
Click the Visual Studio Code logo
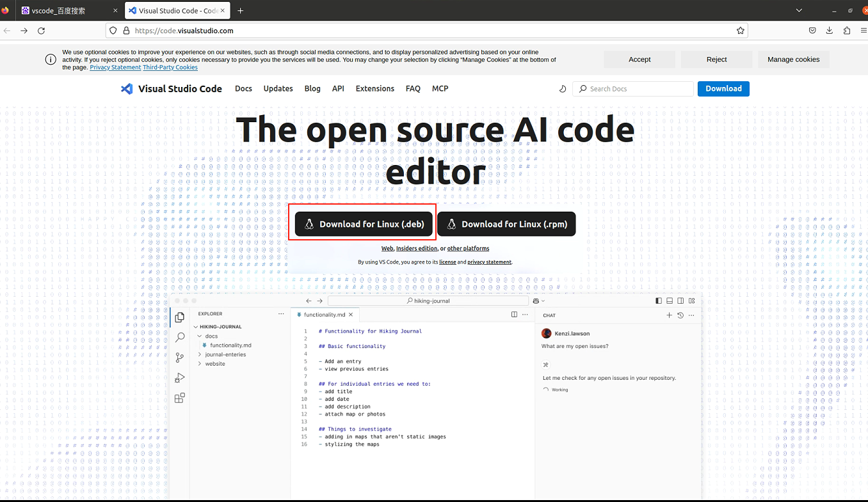[172, 89]
